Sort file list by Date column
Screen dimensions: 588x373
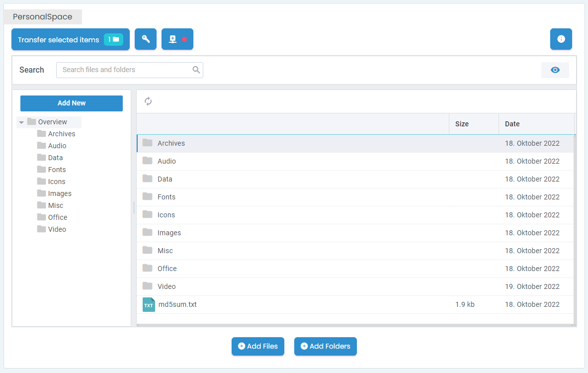tap(512, 124)
